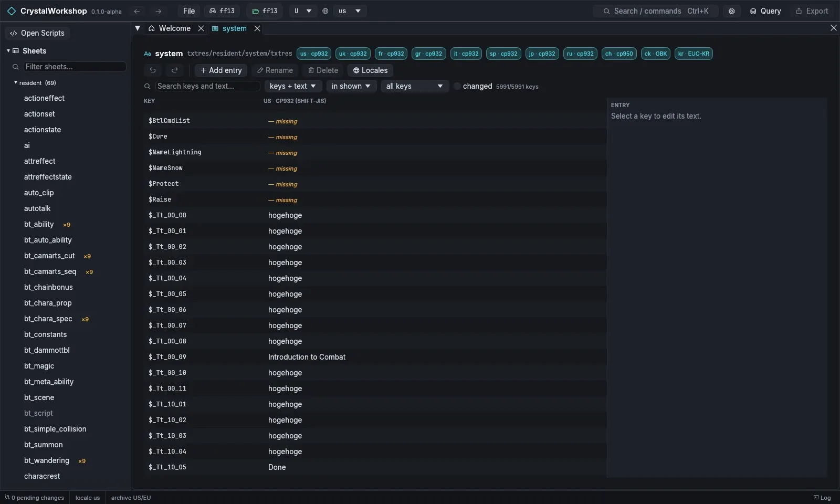Close the Welcome tab
Image resolution: width=840 pixels, height=504 pixels.
(201, 28)
